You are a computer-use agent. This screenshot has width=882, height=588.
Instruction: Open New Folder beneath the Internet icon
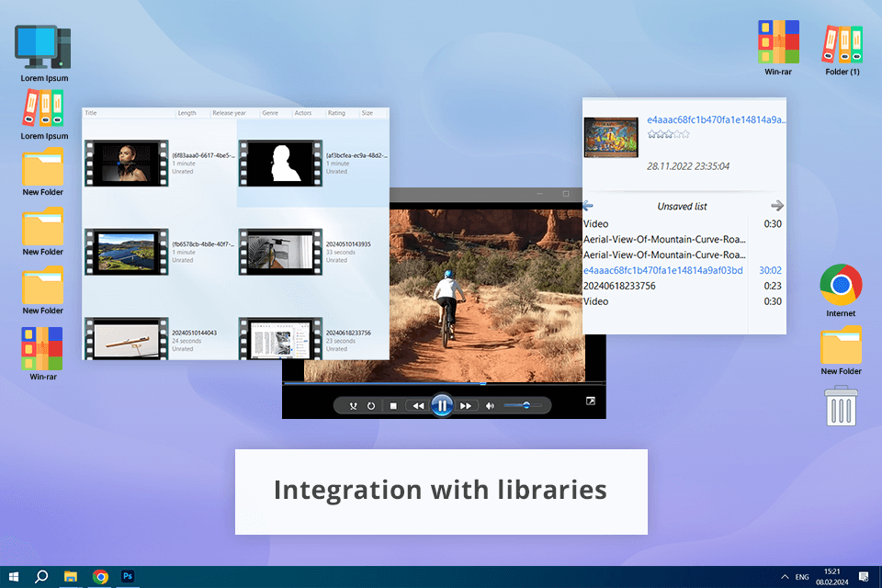pos(841,351)
